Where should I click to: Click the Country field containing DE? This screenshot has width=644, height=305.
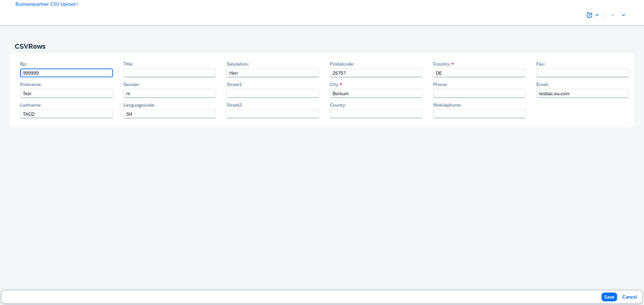pyautogui.click(x=479, y=73)
